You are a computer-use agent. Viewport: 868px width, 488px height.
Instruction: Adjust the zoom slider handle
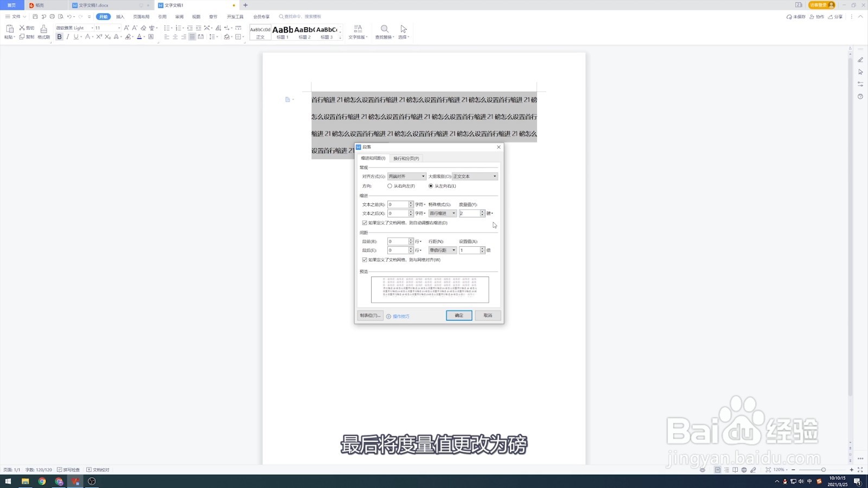[823, 470]
